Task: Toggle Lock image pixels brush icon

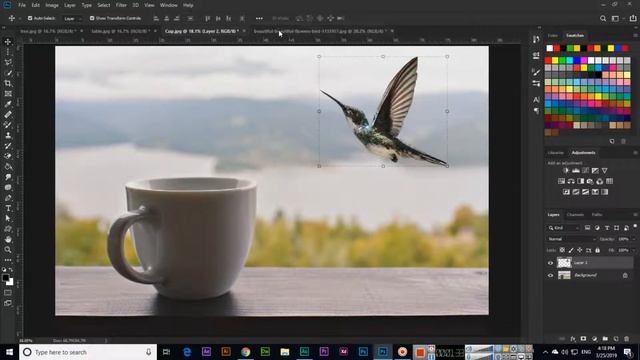Action: point(571,250)
